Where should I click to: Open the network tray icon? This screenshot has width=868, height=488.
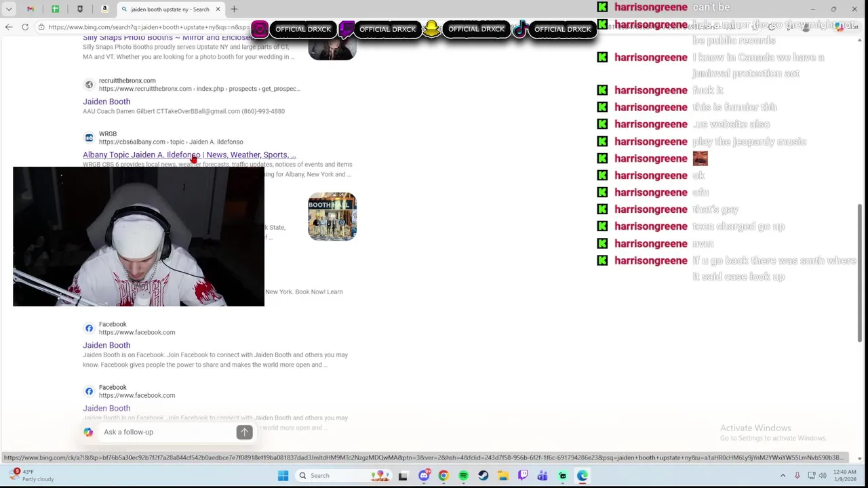pos(812,476)
